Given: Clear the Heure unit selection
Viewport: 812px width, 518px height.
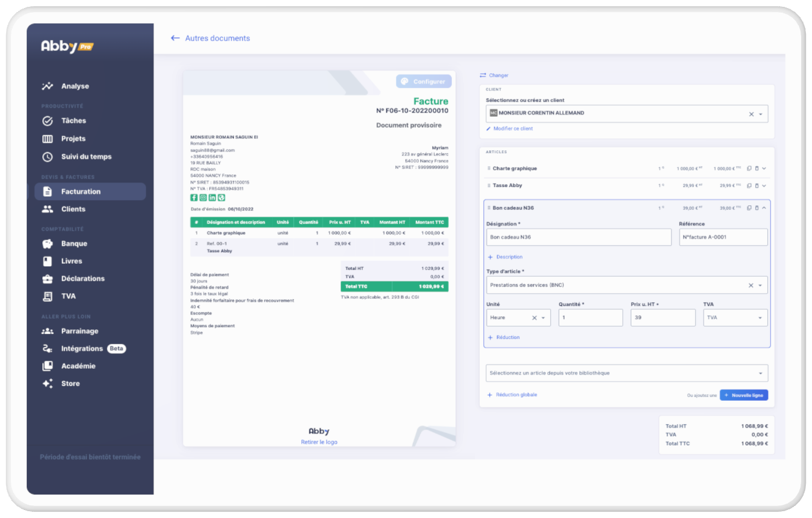Looking at the screenshot, I should click(535, 318).
